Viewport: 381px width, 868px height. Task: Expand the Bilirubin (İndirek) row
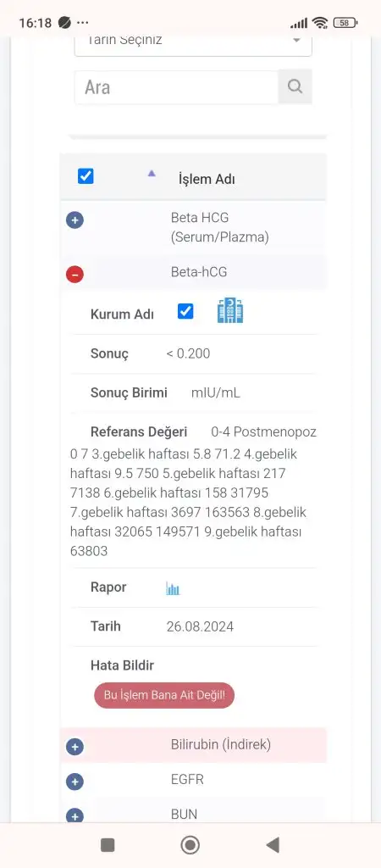point(75,748)
